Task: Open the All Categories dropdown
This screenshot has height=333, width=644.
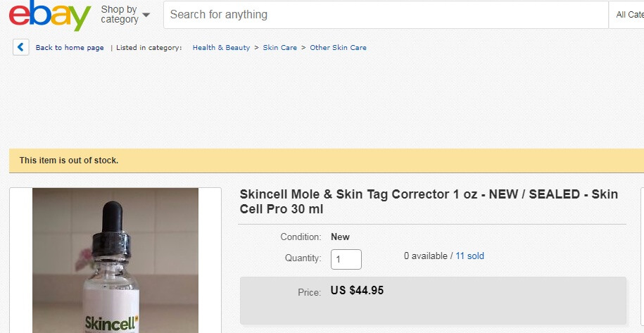Action: tap(629, 15)
